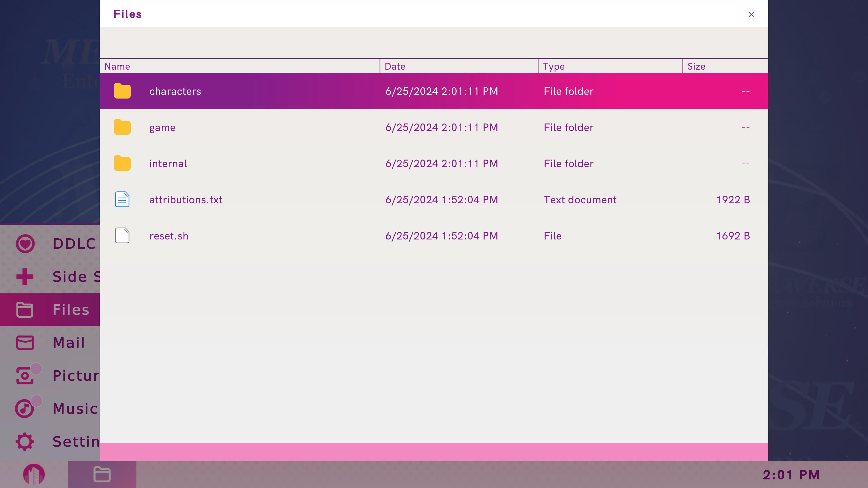Open the Settings menu entry
The image size is (868, 488).
coord(50,441)
